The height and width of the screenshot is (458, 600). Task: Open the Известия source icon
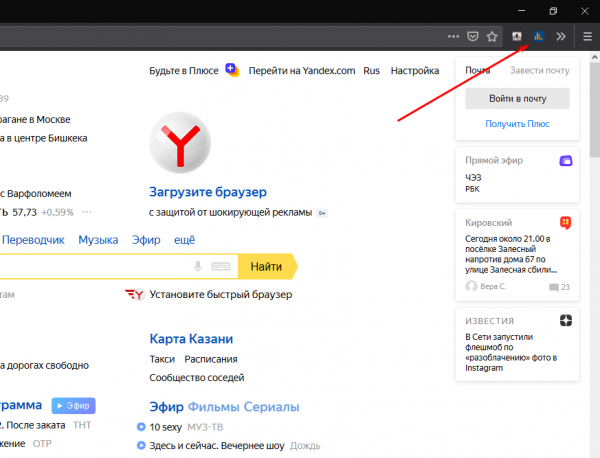point(566,320)
